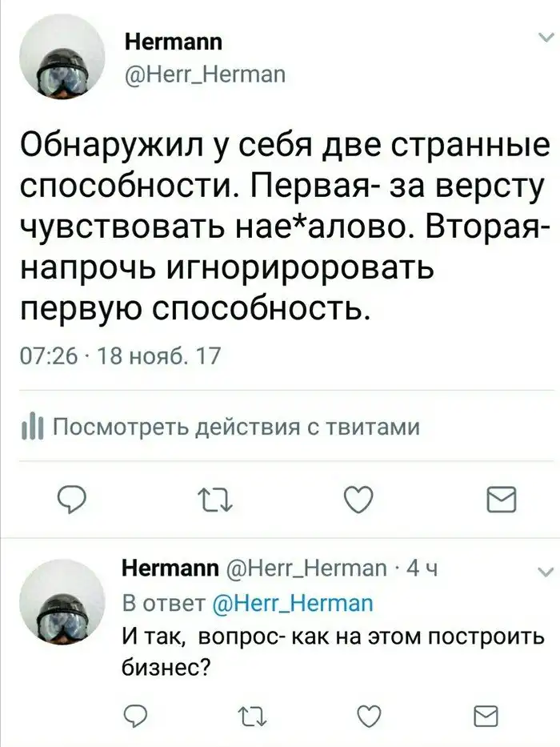This screenshot has width=560, height=747.
Task: Like the main tweet with heart icon
Action: tap(358, 500)
